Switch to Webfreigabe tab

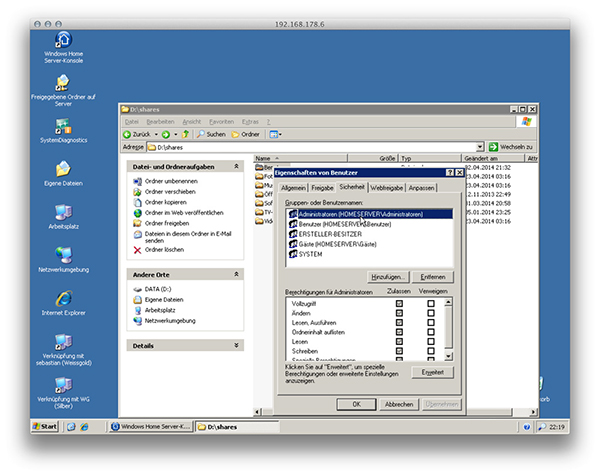pyautogui.click(x=386, y=188)
